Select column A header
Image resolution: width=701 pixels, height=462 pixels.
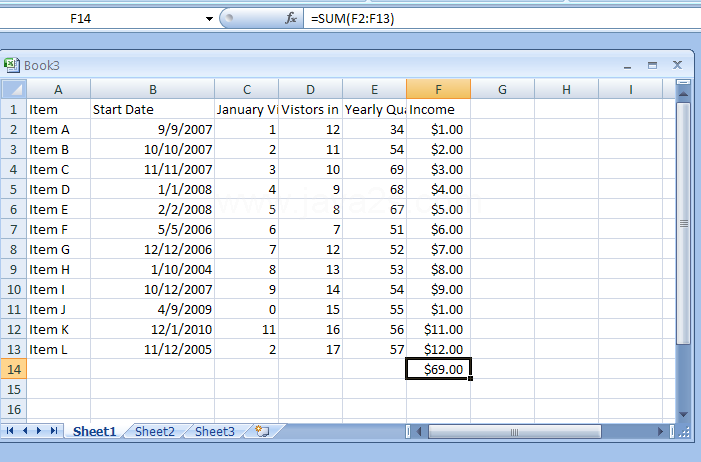click(59, 89)
